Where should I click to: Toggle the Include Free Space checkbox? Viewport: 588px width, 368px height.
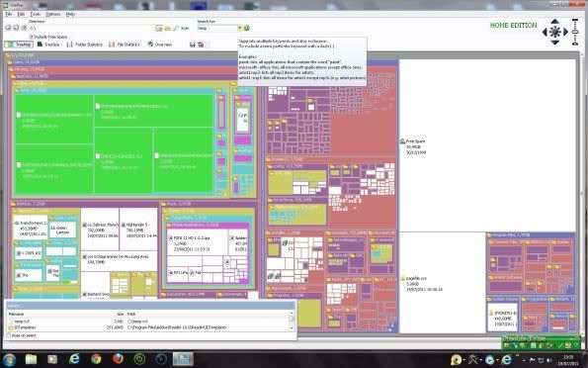[x=32, y=37]
